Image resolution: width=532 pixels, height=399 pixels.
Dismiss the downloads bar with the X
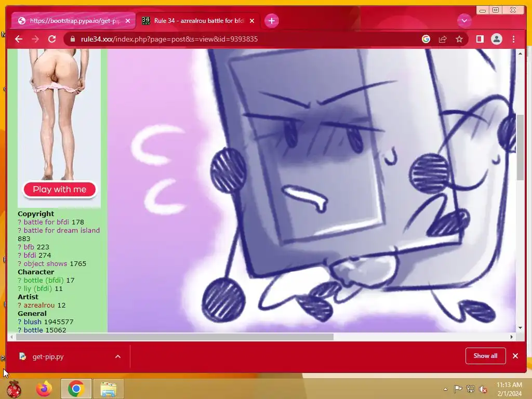click(515, 356)
